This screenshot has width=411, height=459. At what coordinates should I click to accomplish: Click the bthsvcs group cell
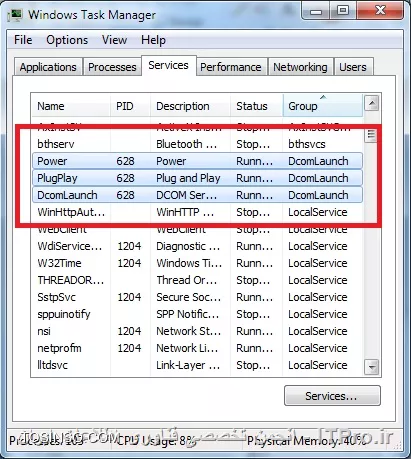click(307, 144)
